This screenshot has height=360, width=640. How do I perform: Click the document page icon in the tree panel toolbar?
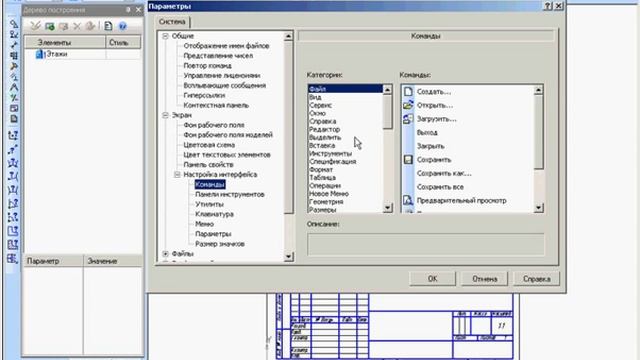[108, 26]
